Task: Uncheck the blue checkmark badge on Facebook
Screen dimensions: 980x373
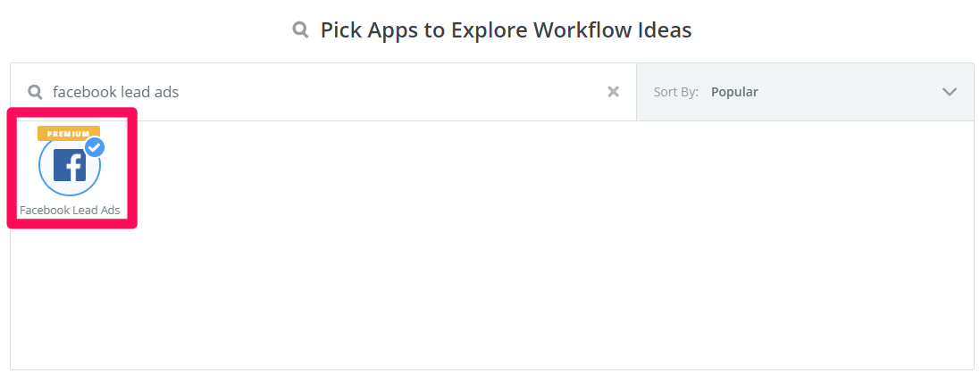Action: pyautogui.click(x=94, y=147)
